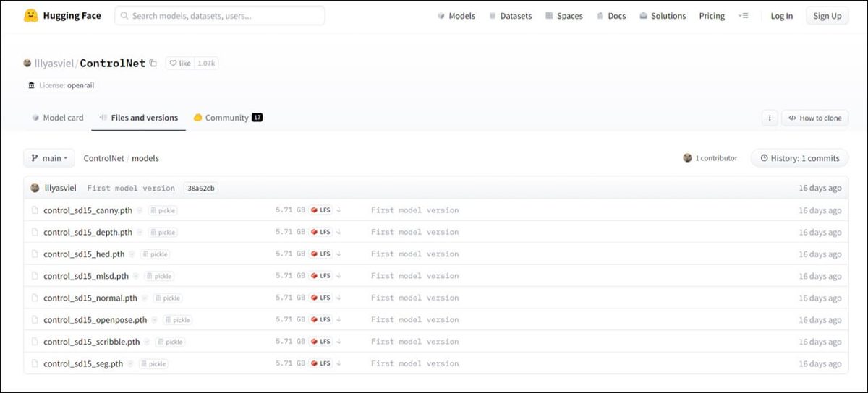This screenshot has width=868, height=393.
Task: Click the LFS badge for control_sd15_hed.pth
Action: pos(320,254)
